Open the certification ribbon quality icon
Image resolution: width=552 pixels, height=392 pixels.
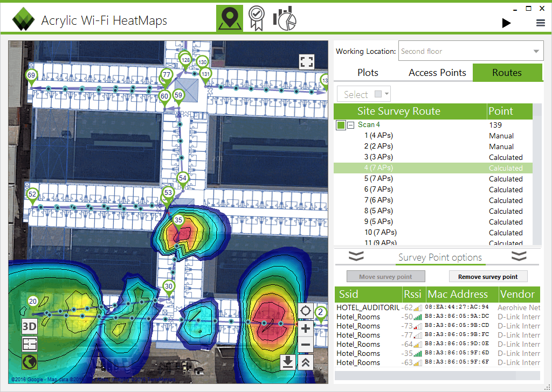[256, 18]
